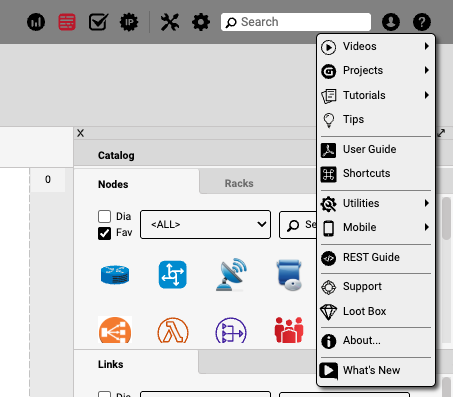Uncheck the Fav checkbox in Nodes

pyautogui.click(x=104, y=233)
